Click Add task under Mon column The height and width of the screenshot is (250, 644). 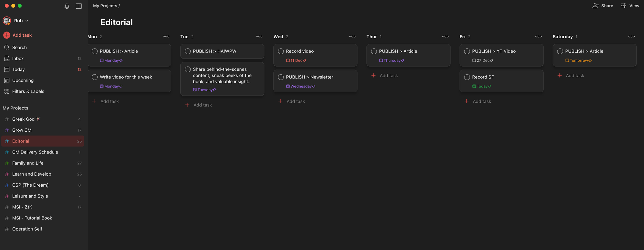click(x=106, y=101)
